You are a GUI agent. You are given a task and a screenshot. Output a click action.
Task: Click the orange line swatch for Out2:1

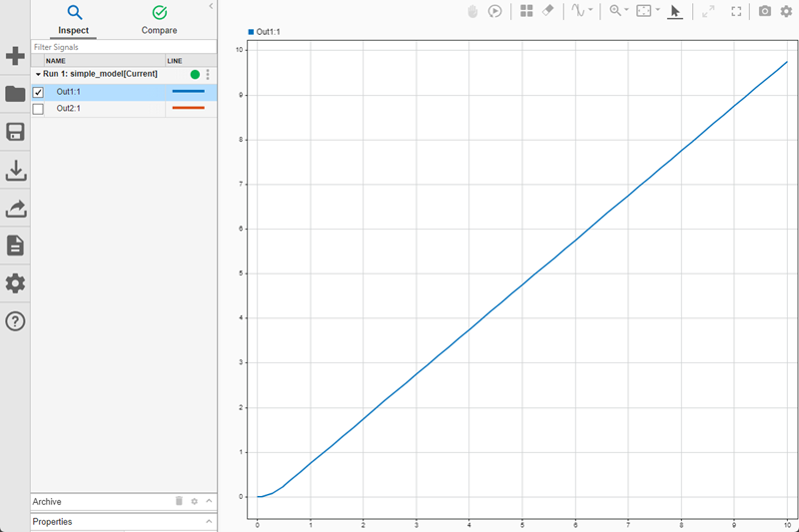pos(188,109)
